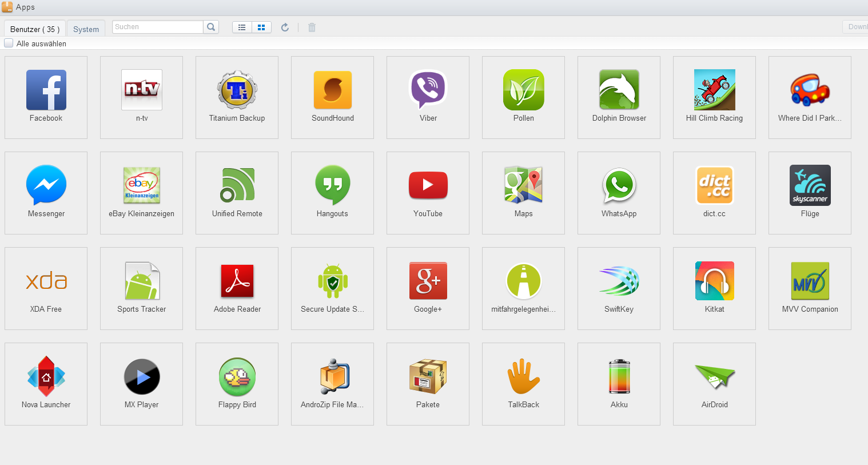Switch to the System tab
This screenshot has height=465, width=868.
pos(86,29)
